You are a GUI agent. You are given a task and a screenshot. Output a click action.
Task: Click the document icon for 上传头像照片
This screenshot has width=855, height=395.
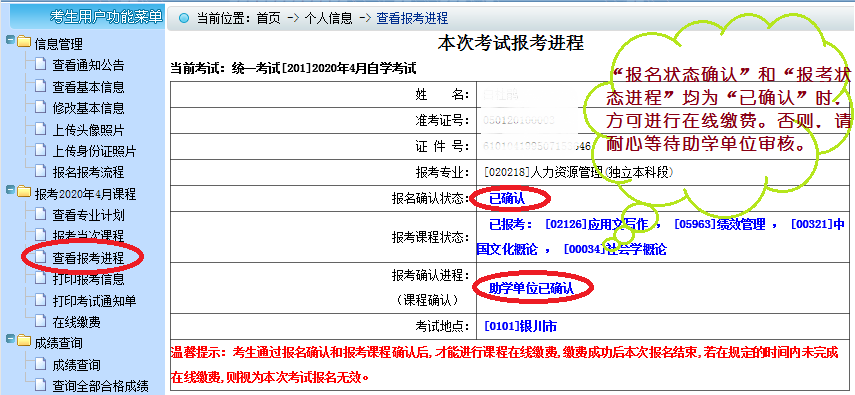pyautogui.click(x=40, y=129)
